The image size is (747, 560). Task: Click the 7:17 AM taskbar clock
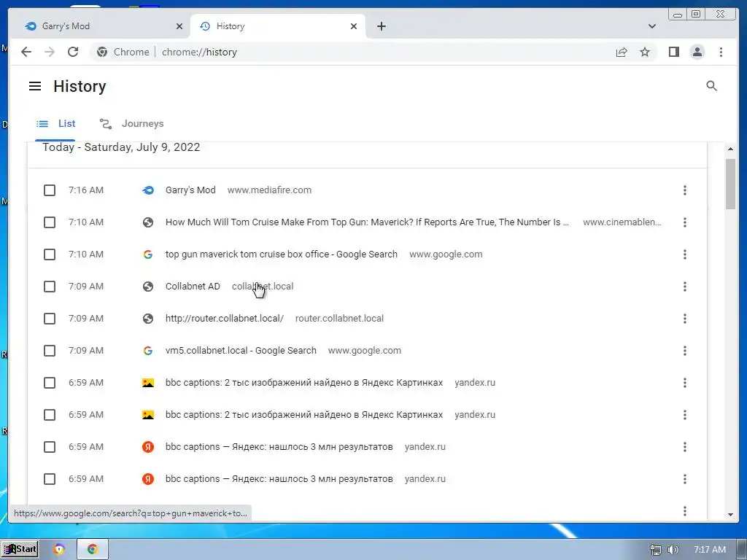point(709,550)
